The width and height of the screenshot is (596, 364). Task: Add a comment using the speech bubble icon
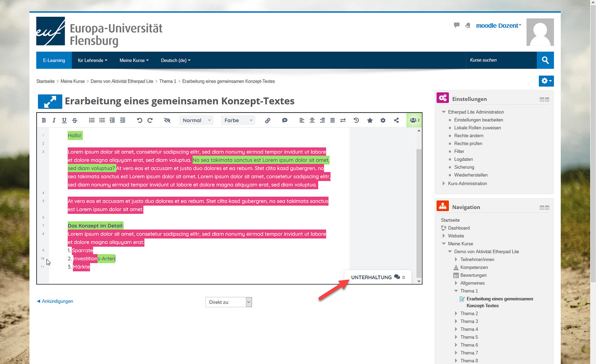point(284,120)
